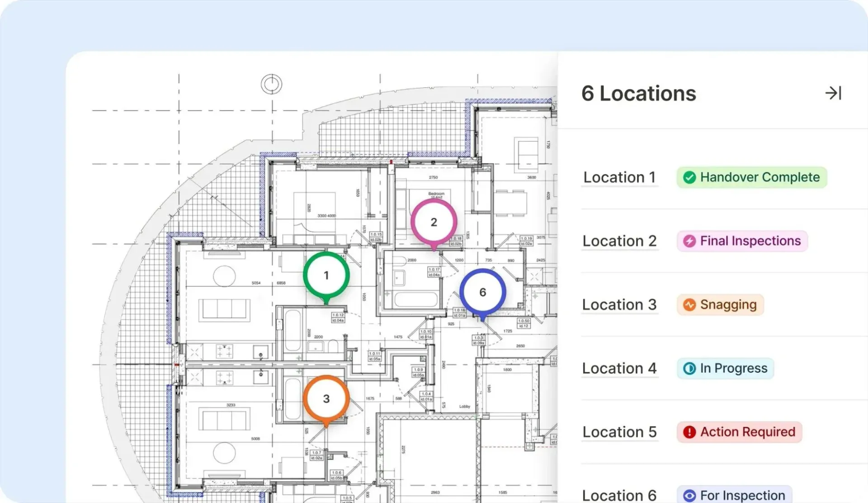Click orange map pin number 3
Image resolution: width=868 pixels, height=503 pixels.
click(326, 399)
